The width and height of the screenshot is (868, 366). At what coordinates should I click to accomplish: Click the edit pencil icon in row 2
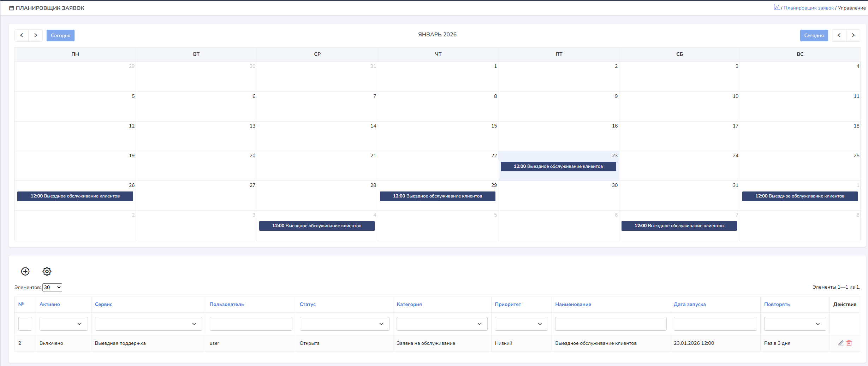(841, 343)
